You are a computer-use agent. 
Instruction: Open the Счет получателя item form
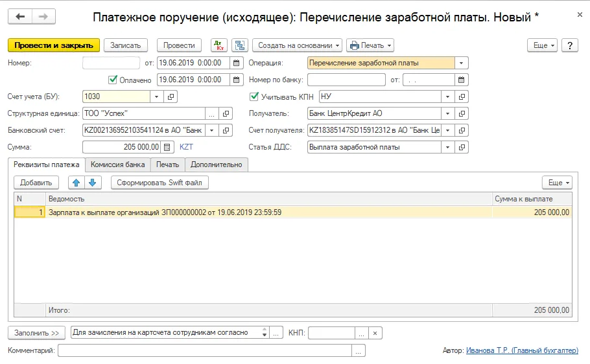click(462, 130)
